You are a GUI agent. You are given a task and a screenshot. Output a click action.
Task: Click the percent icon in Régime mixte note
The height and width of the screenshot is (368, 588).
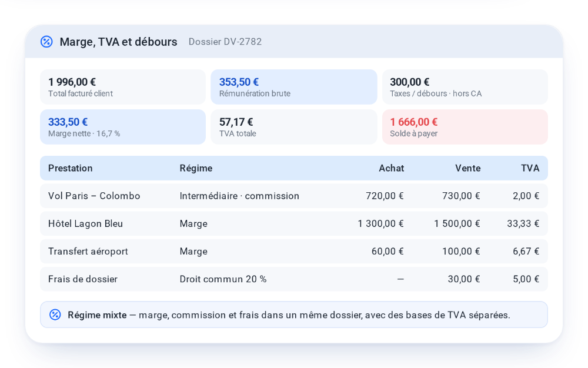coord(55,315)
